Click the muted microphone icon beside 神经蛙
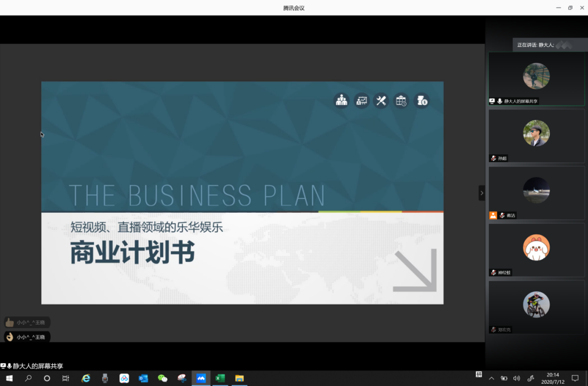The image size is (588, 386). pyautogui.click(x=493, y=273)
